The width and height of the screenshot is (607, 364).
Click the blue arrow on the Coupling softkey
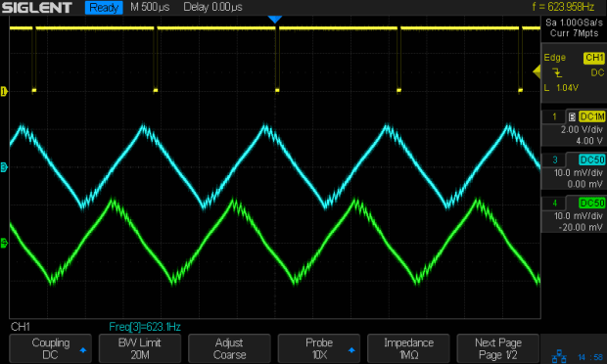point(83,350)
